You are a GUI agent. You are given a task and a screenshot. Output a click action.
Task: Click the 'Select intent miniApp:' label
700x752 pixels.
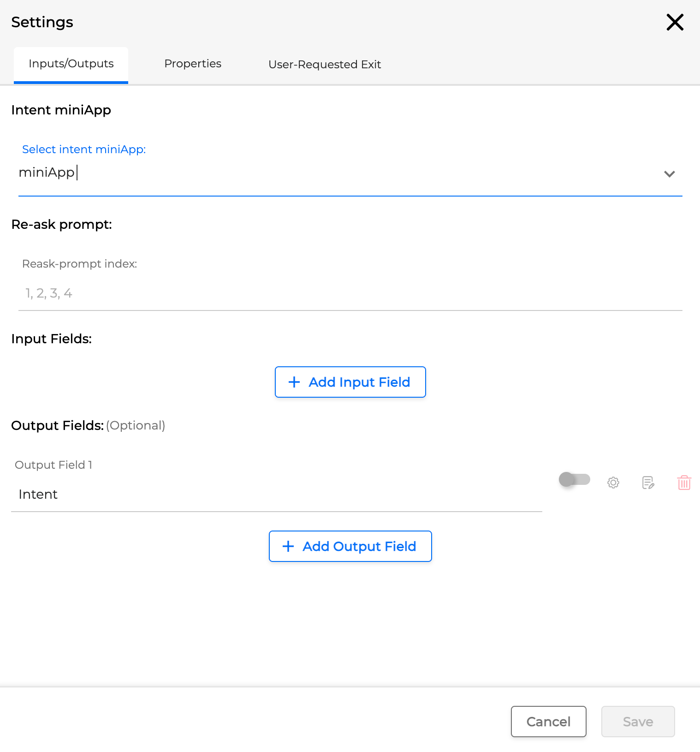pyautogui.click(x=84, y=149)
